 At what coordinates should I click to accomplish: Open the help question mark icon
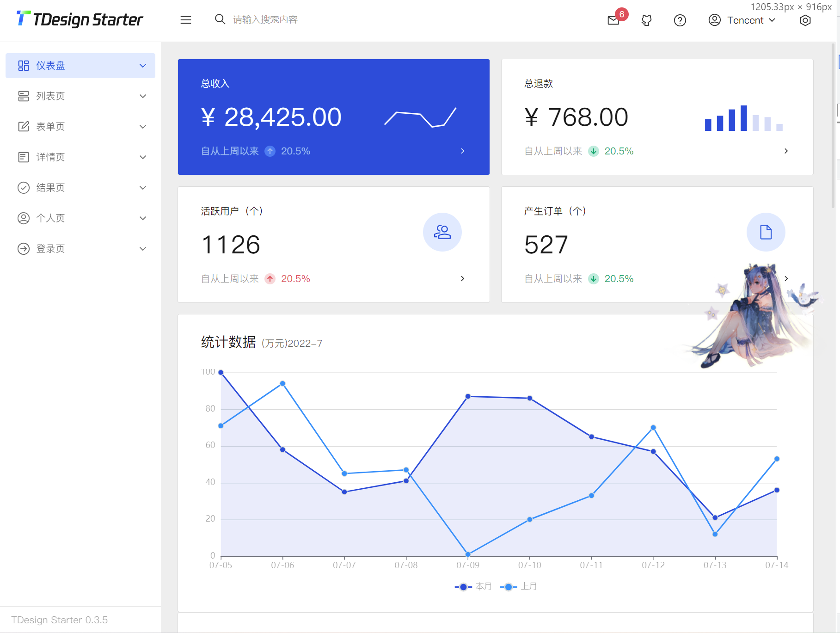coord(680,20)
